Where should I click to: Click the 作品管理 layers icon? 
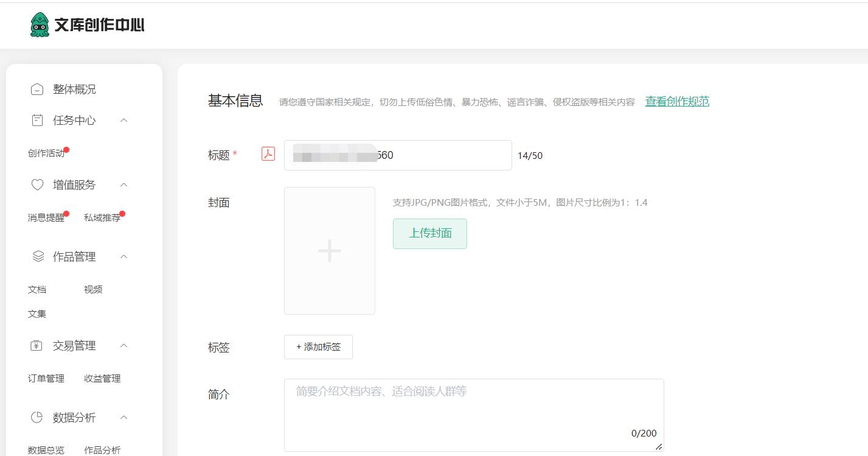38,257
